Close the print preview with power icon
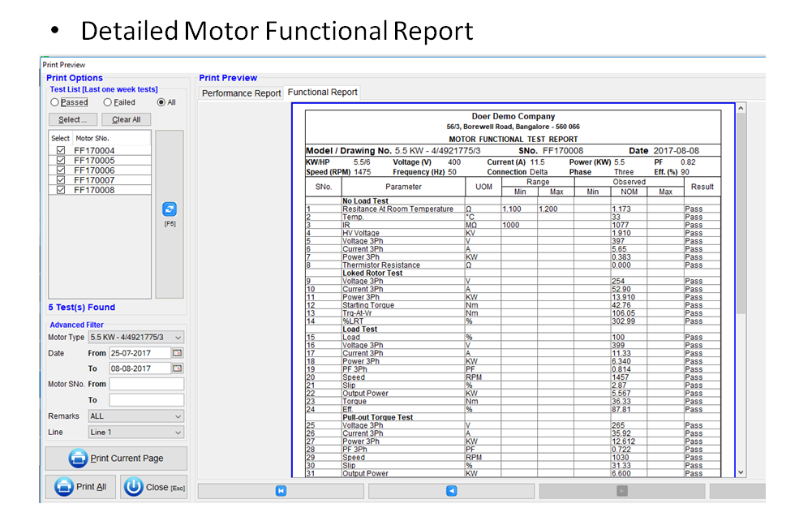Screen dimensions: 812x517 (154, 487)
